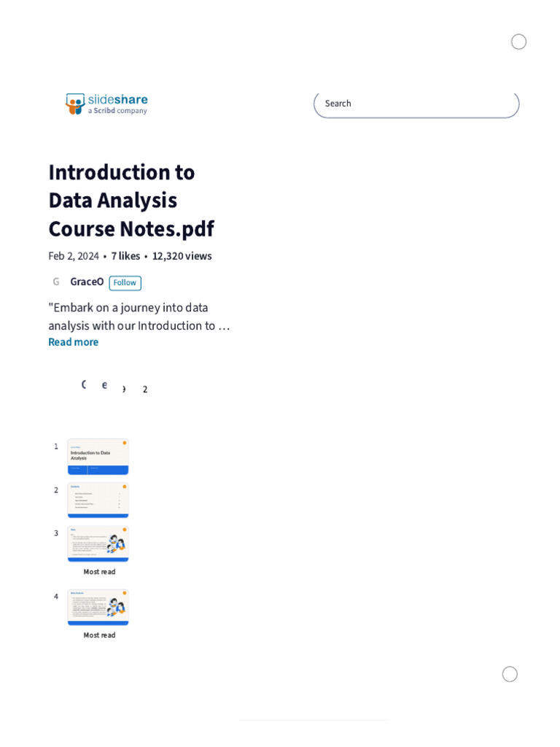The image size is (560, 747).
Task: Open the GraceO author name link
Action: [87, 282]
